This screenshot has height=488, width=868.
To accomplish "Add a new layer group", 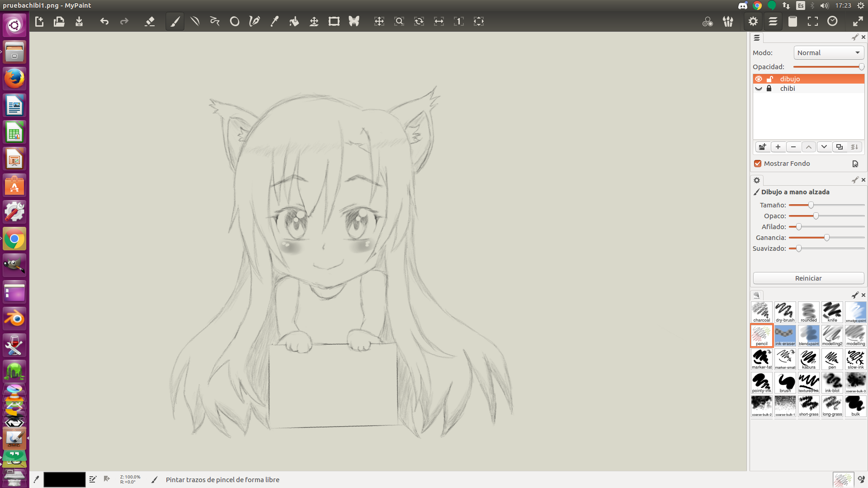I will [763, 147].
